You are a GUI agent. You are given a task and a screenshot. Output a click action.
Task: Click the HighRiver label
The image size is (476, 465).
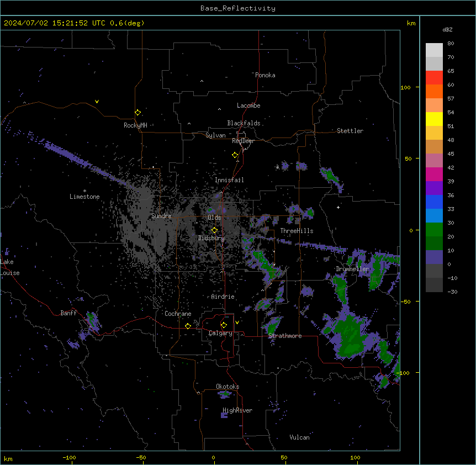pyautogui.click(x=237, y=410)
